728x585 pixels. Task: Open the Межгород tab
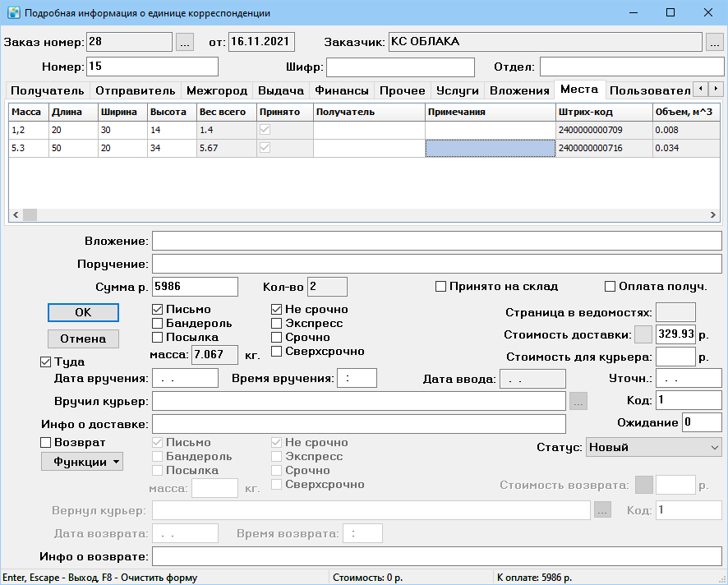pyautogui.click(x=217, y=90)
